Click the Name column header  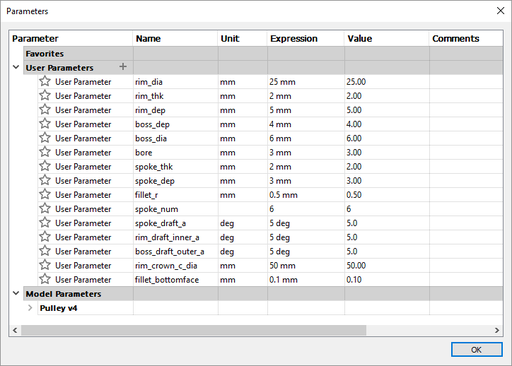[x=175, y=39]
